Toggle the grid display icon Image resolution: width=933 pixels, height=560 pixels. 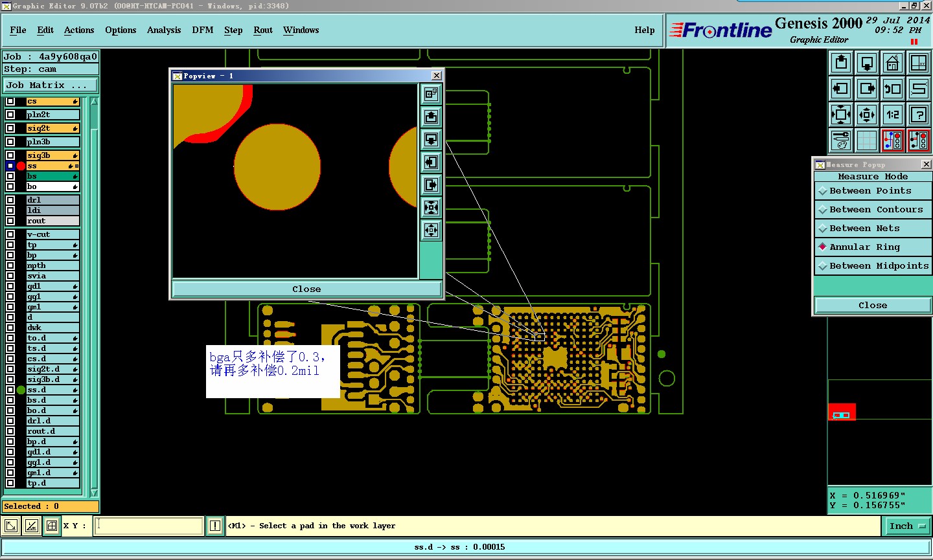click(x=867, y=140)
